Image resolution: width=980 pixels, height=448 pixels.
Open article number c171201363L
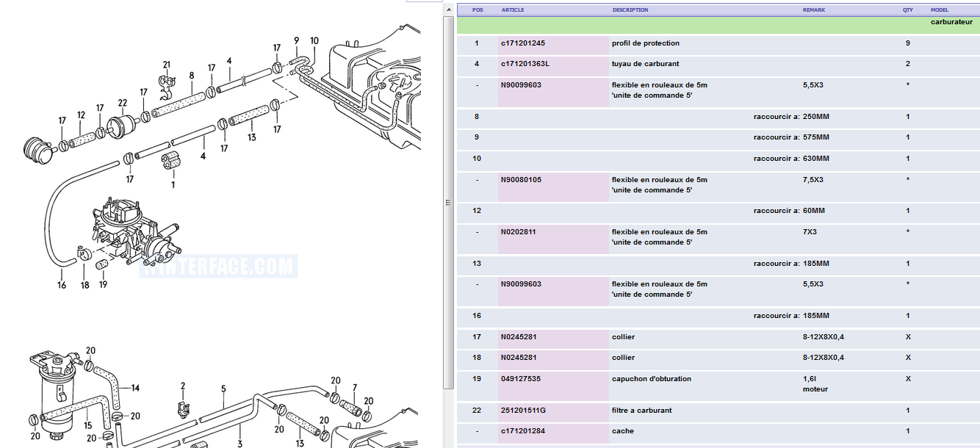(x=525, y=64)
